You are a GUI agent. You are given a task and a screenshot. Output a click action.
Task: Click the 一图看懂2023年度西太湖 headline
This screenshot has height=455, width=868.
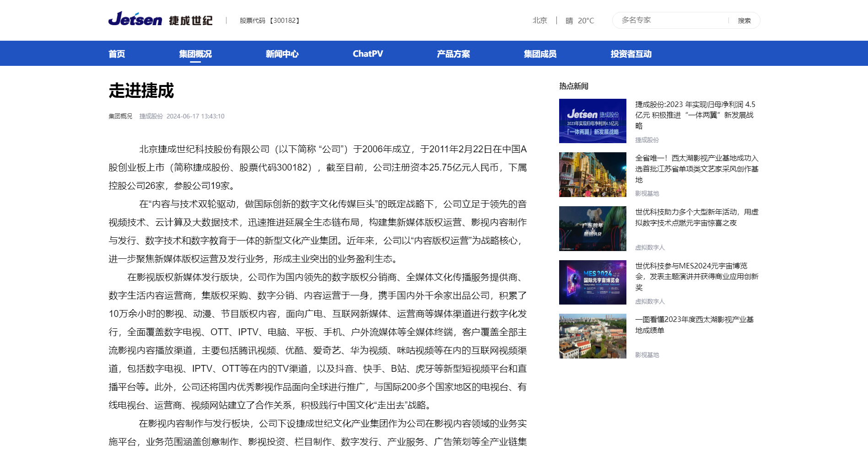click(x=694, y=325)
